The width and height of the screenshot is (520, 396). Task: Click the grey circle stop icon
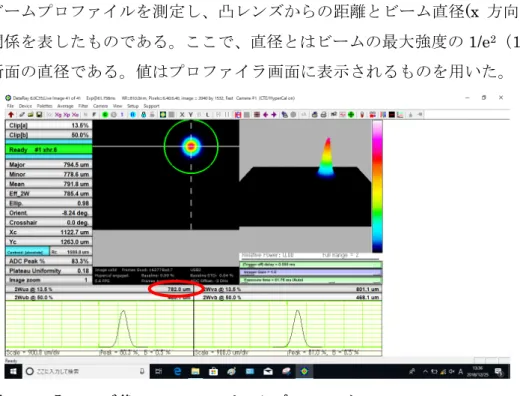point(114,115)
